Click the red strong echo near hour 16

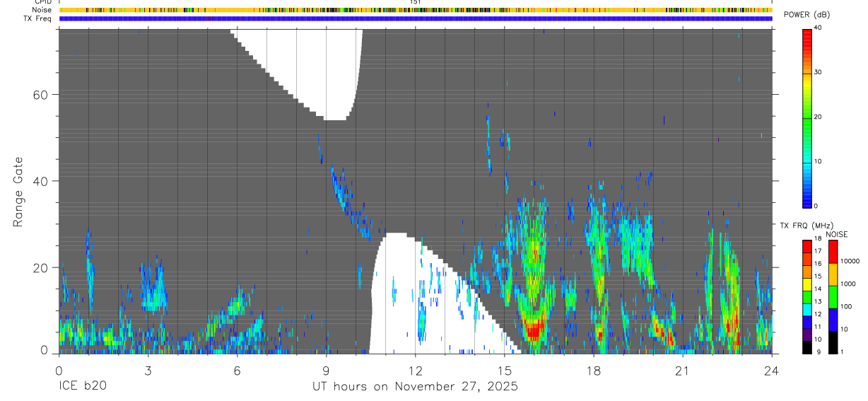534,329
